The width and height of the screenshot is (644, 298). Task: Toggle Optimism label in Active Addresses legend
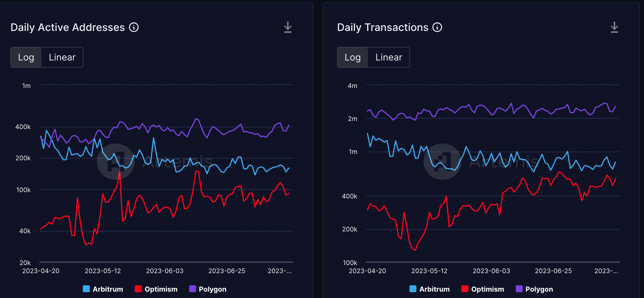pyautogui.click(x=161, y=289)
